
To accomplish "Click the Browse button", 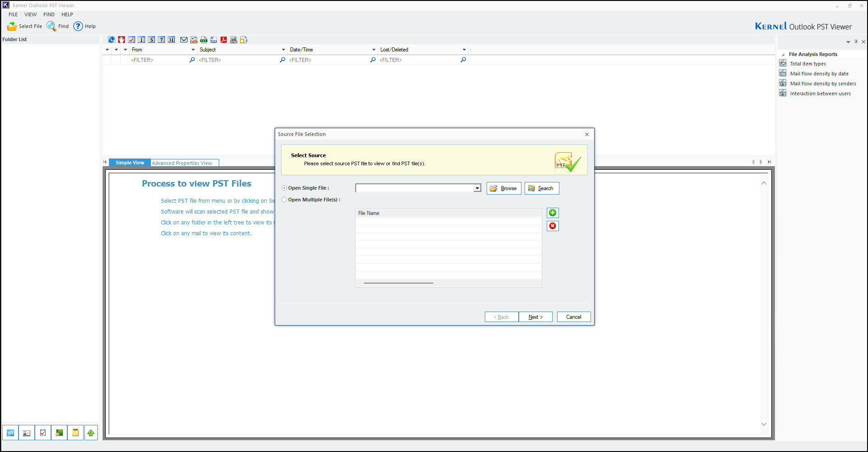I will pos(504,188).
